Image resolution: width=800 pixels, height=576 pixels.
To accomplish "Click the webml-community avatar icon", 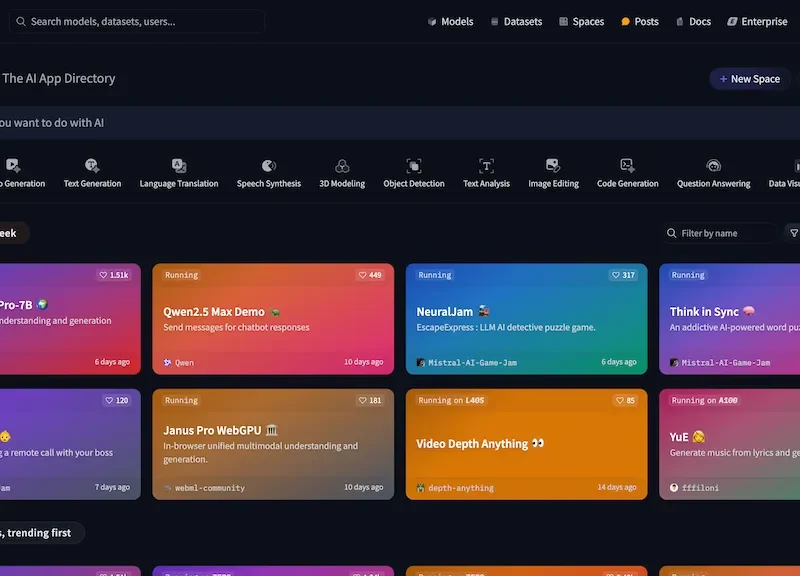I will click(x=167, y=488).
